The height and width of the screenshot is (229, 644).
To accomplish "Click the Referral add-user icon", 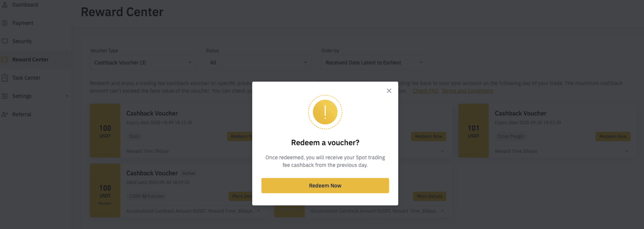I will coord(5,114).
